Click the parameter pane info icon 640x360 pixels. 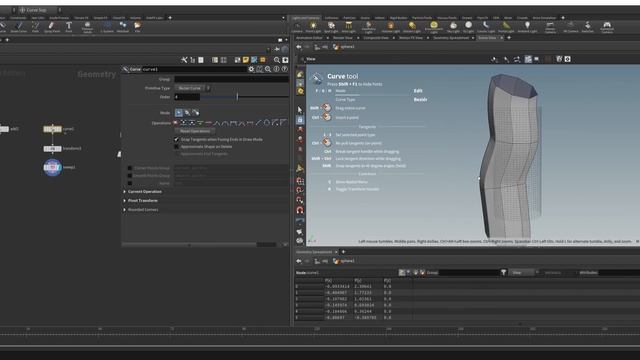point(276,69)
